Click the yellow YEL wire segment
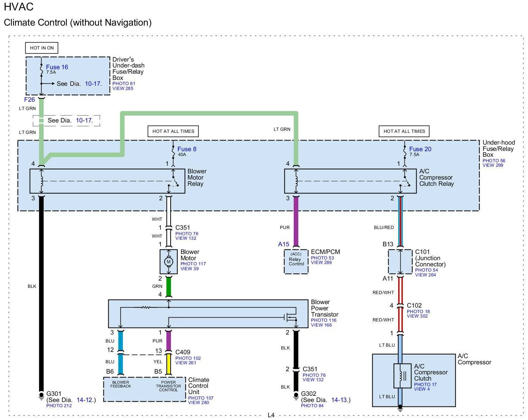 (169, 364)
